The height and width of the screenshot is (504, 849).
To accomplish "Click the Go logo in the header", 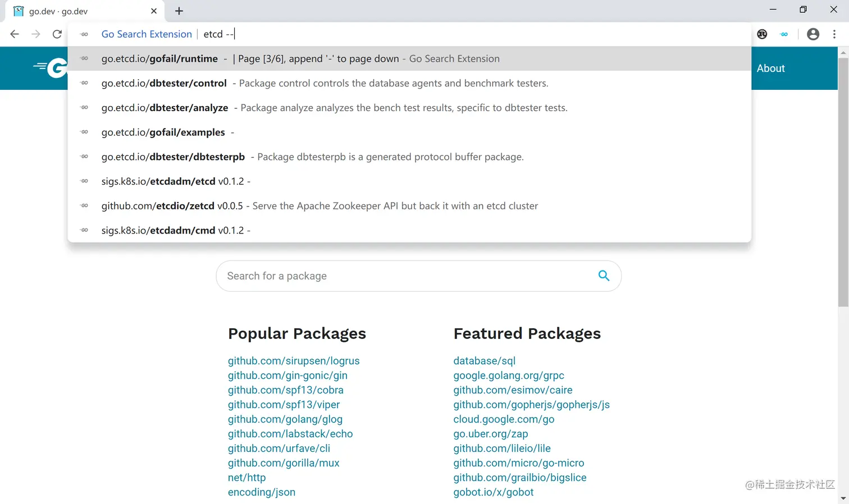I will (x=51, y=68).
